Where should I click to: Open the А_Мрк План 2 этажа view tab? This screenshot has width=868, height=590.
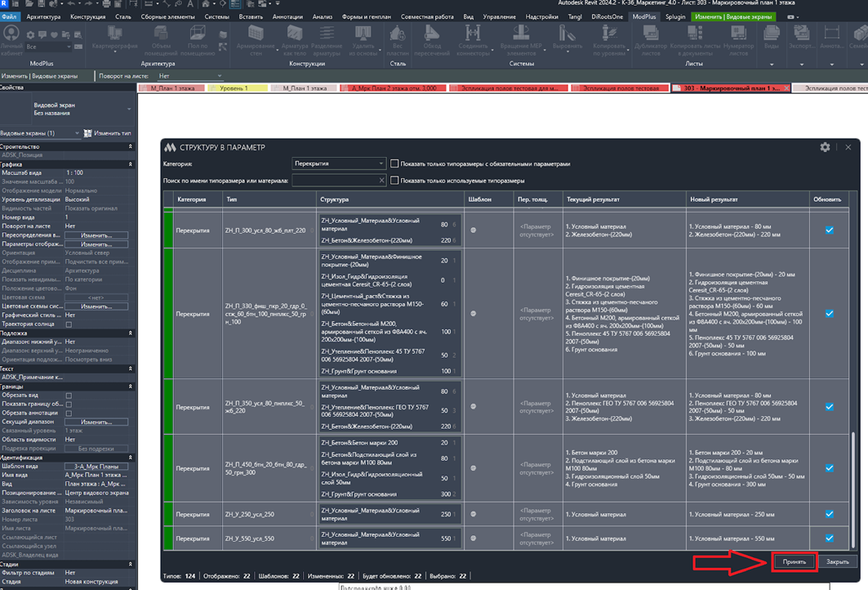click(393, 88)
